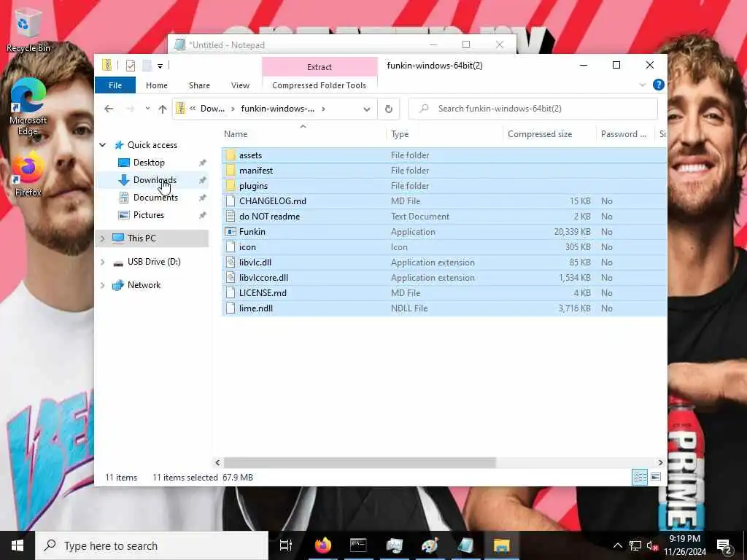Launch Microsoft Edge from the desktop
Viewport: 747px width, 560px height.
click(28, 106)
